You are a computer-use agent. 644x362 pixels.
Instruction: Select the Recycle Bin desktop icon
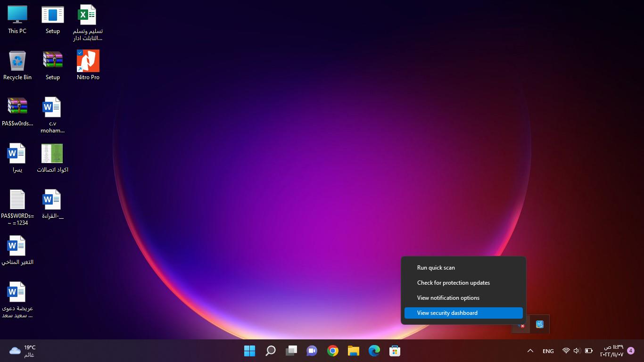(x=17, y=62)
